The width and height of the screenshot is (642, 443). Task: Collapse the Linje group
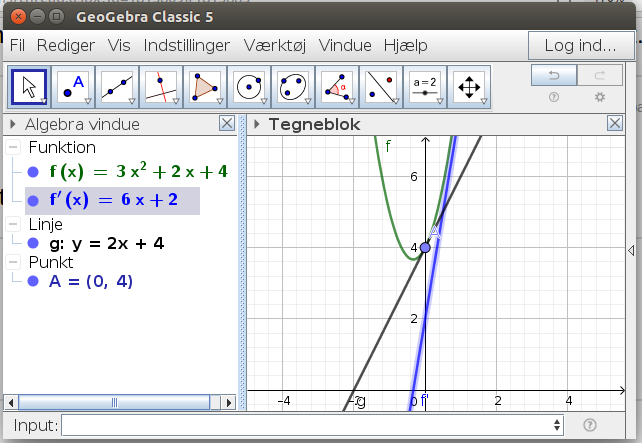13,224
